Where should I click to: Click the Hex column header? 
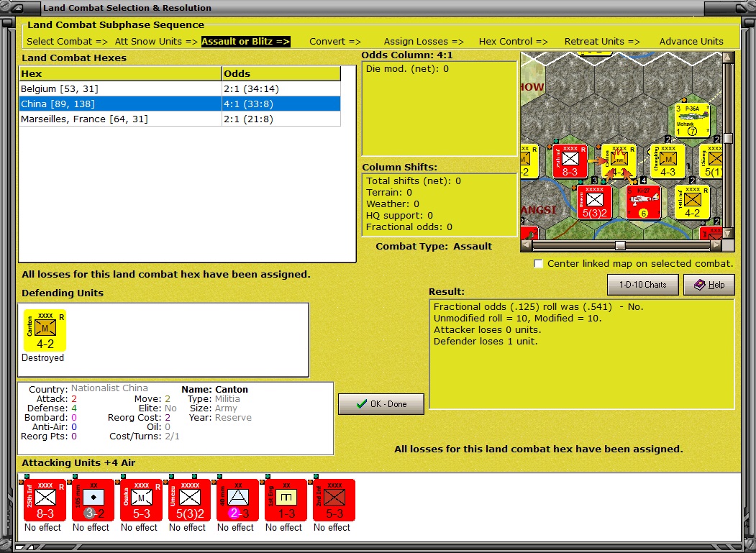[x=120, y=74]
